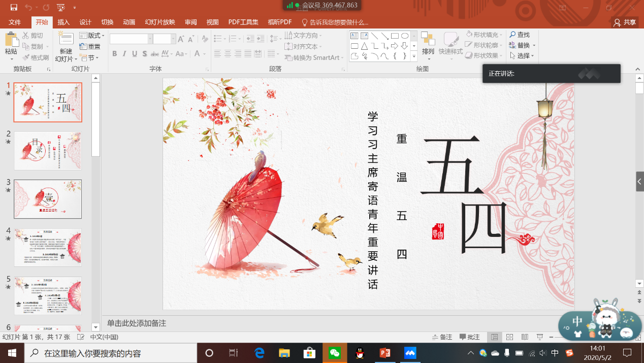Switch to Reading view in status bar
644x363 pixels.
(x=525, y=337)
